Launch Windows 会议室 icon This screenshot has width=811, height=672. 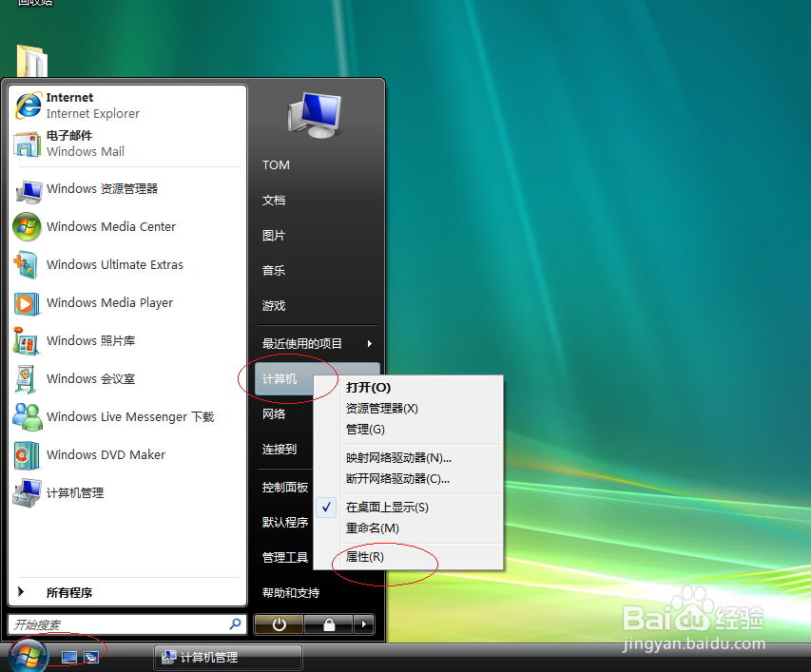click(x=26, y=379)
